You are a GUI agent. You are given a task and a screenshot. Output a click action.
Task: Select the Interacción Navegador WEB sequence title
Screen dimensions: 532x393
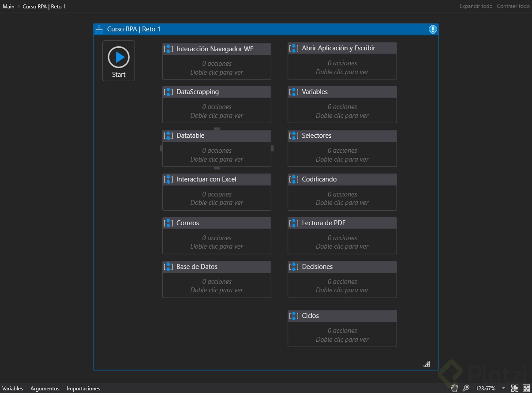215,49
